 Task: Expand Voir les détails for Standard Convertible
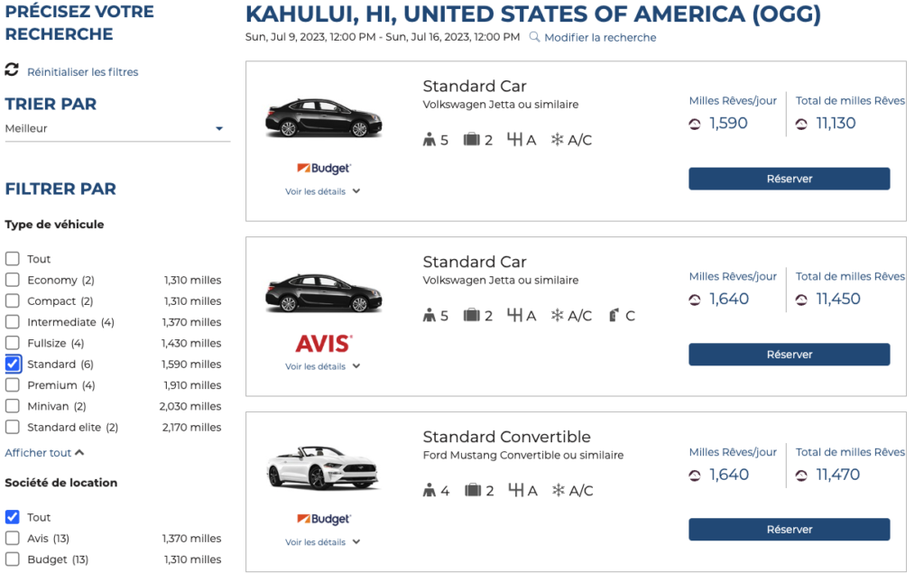pos(322,542)
